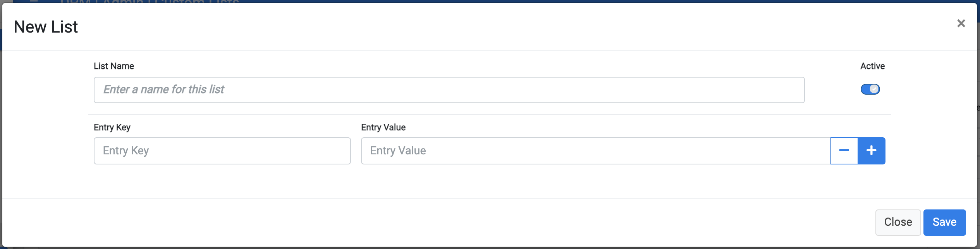Click the Close button in the footer
Image resolution: width=980 pixels, height=249 pixels.
click(898, 222)
